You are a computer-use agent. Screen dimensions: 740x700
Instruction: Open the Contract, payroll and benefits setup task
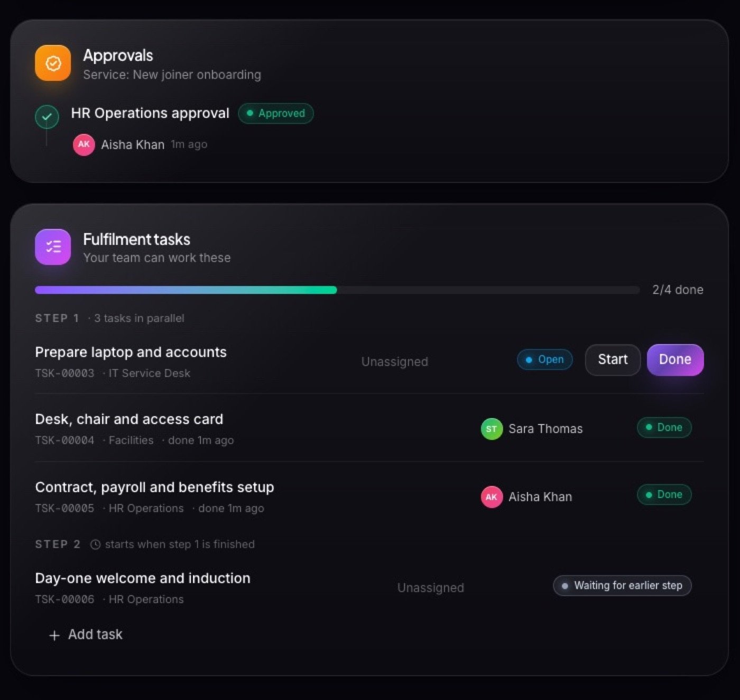[154, 487]
